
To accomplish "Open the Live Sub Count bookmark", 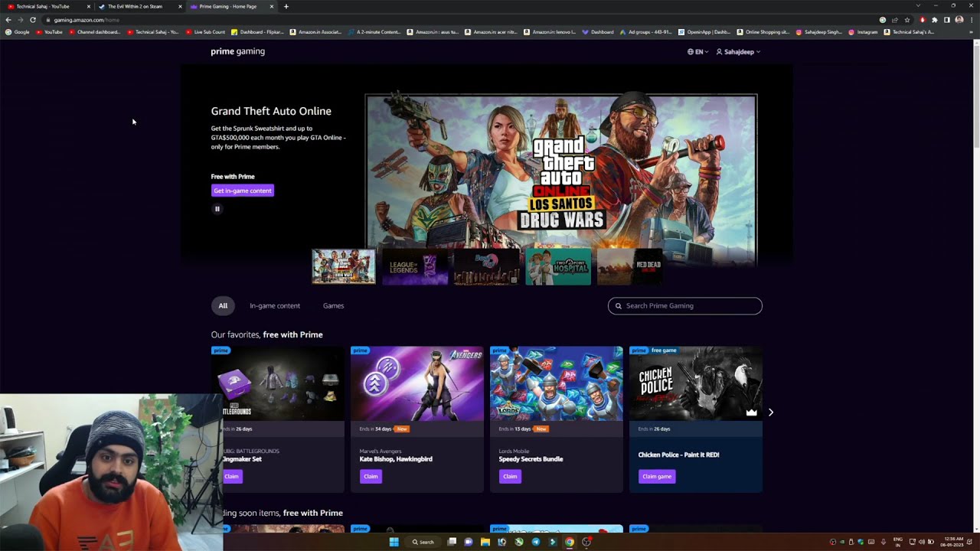I will (206, 32).
